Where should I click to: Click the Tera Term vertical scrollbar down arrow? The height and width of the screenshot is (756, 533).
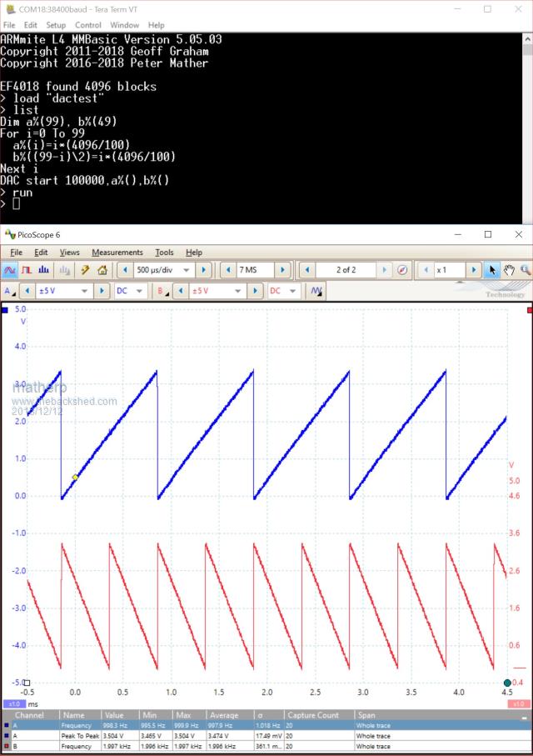pos(526,218)
